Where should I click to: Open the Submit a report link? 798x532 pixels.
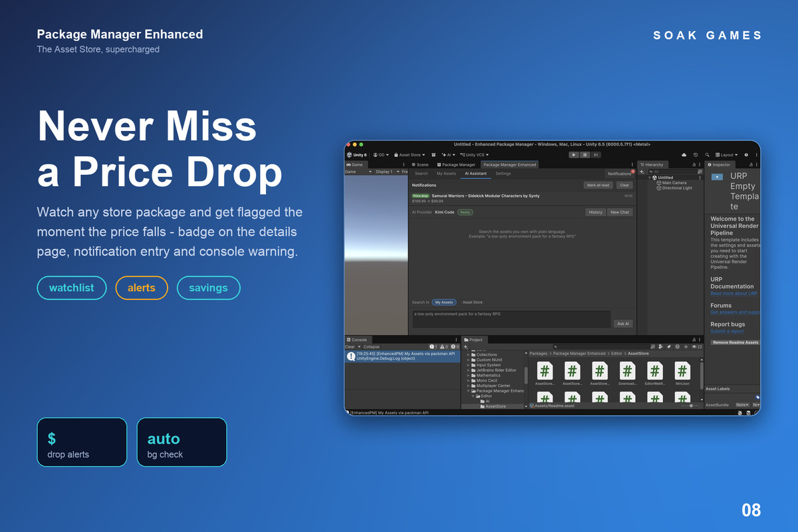click(x=728, y=331)
